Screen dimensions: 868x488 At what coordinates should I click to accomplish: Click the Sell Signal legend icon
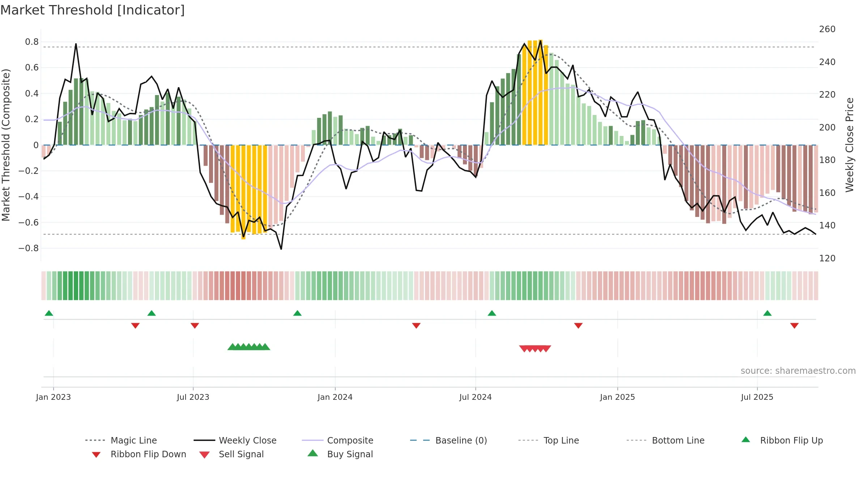(204, 455)
